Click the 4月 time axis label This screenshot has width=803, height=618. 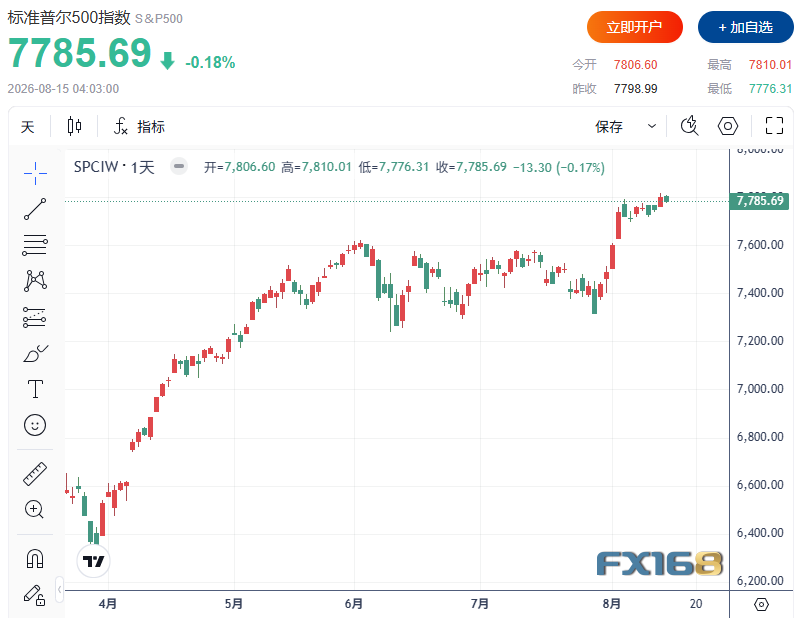[x=108, y=604]
